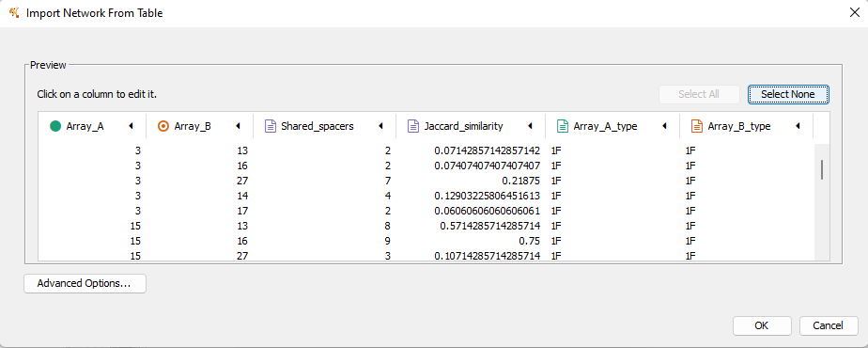Image resolution: width=868 pixels, height=348 pixels.
Task: Click the green source node icon of Array_A
Action: click(x=54, y=126)
